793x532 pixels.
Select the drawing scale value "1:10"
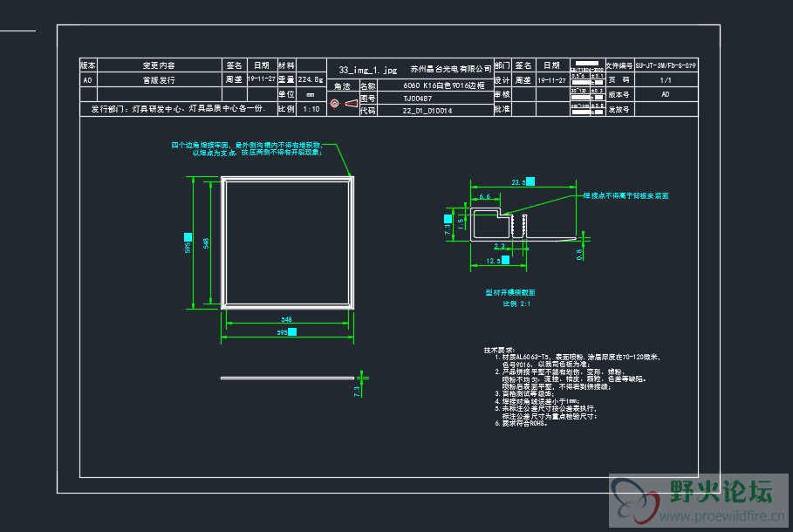311,109
